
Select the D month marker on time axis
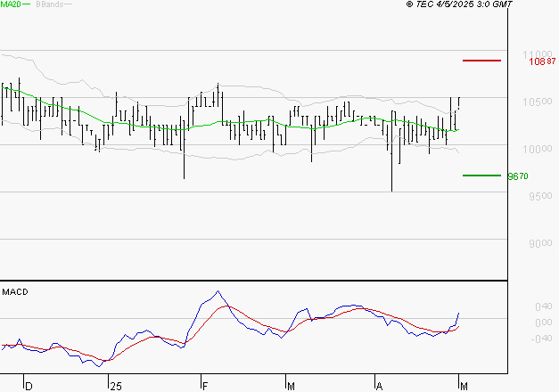[29, 386]
